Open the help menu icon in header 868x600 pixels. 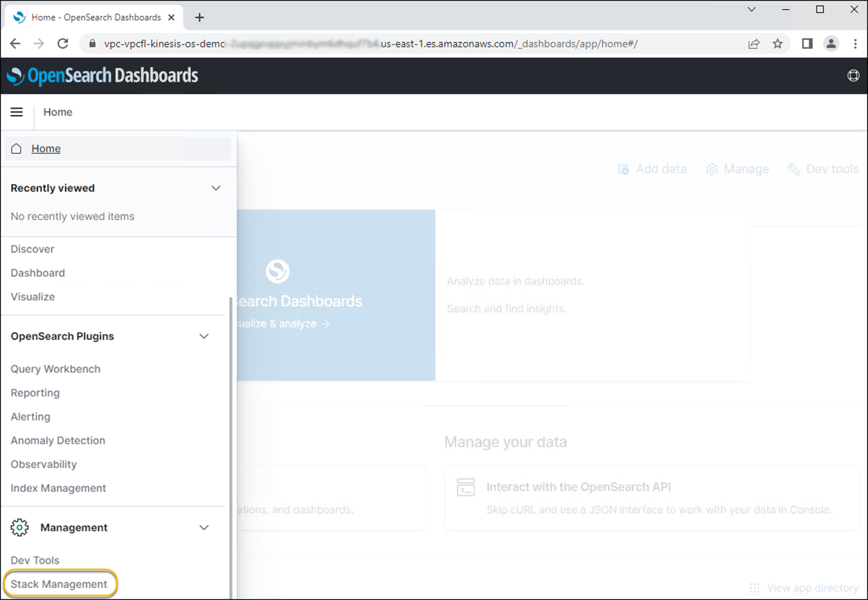pos(853,75)
